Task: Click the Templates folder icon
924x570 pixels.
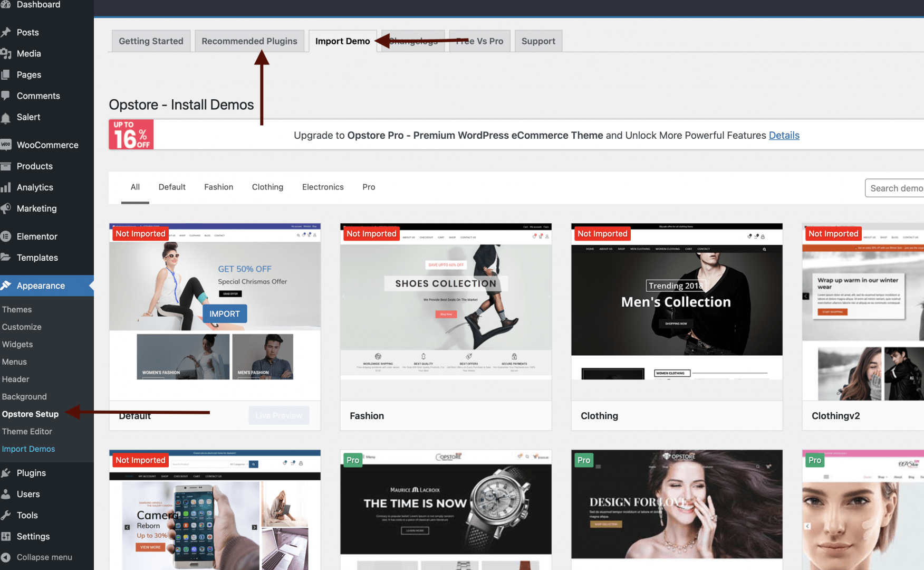Action: pos(6,257)
